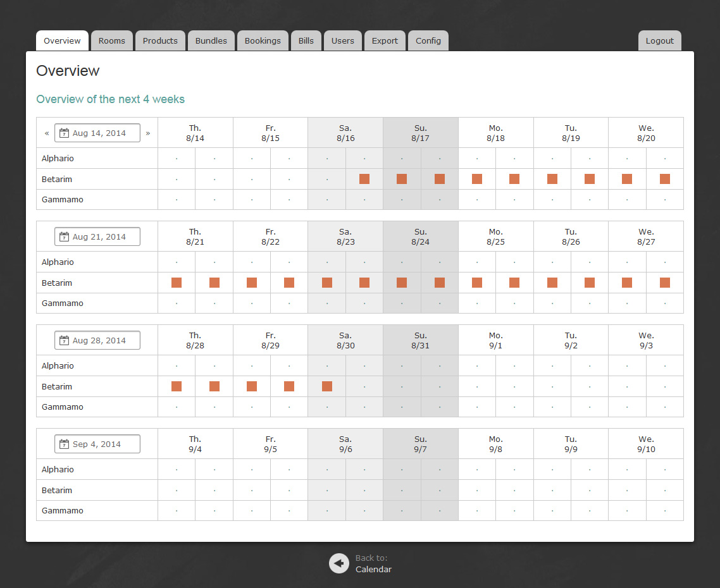Switch to the Rooms tab
The width and height of the screenshot is (720, 588).
tap(112, 41)
